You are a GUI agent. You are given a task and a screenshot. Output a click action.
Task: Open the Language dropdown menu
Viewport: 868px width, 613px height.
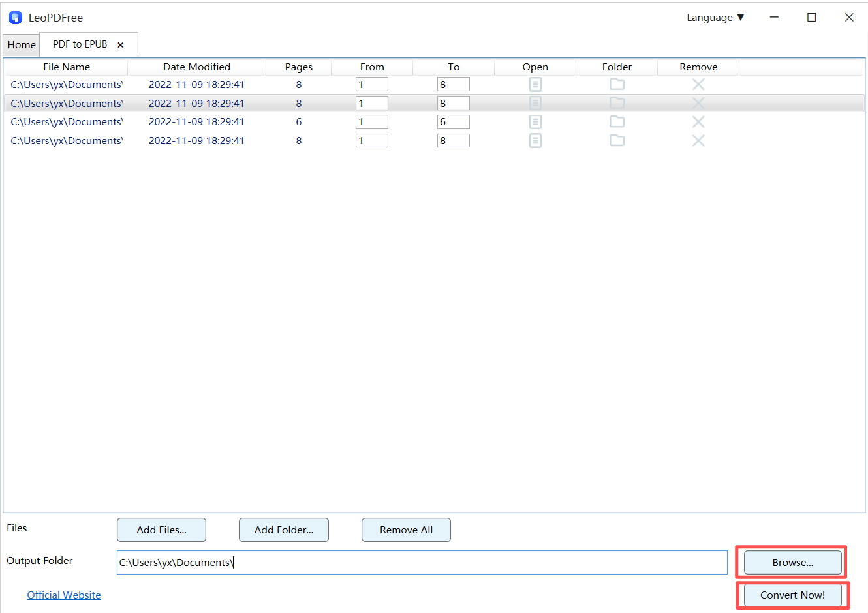715,18
